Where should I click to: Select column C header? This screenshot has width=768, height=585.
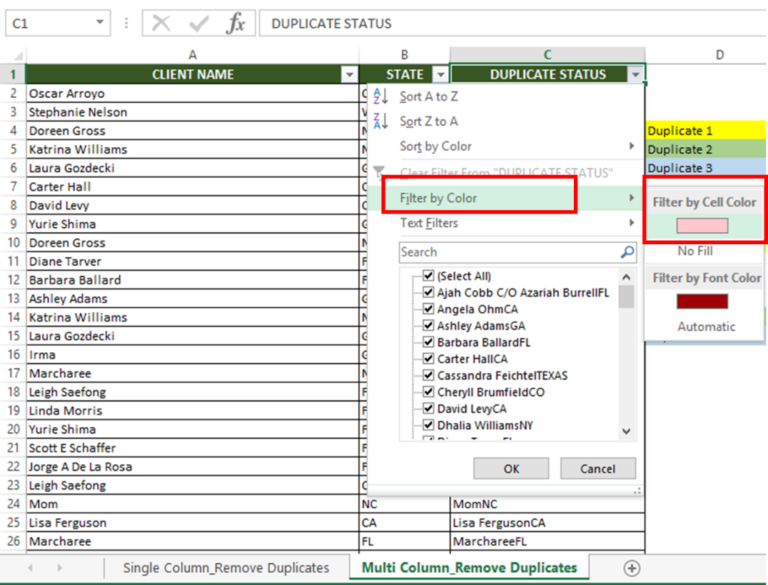[x=547, y=55]
